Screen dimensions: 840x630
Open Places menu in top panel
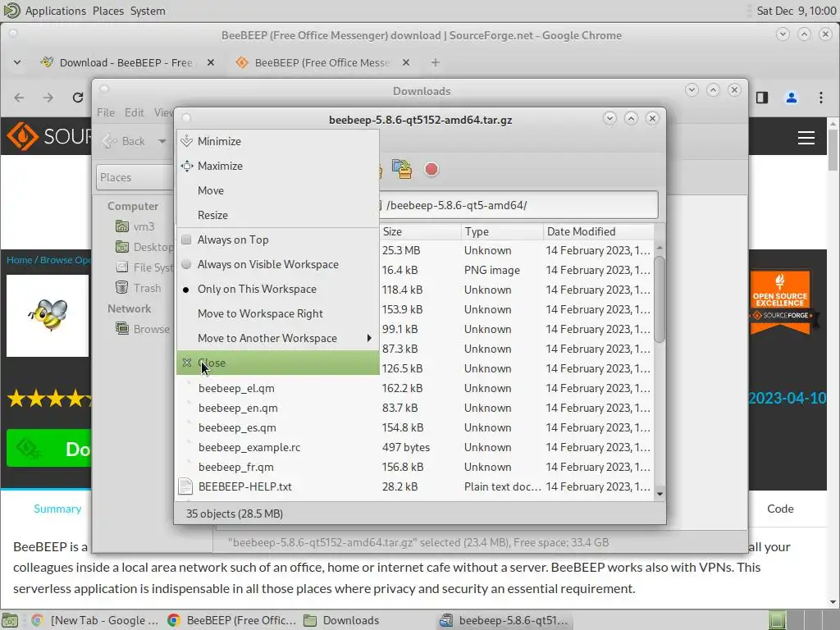[107, 11]
